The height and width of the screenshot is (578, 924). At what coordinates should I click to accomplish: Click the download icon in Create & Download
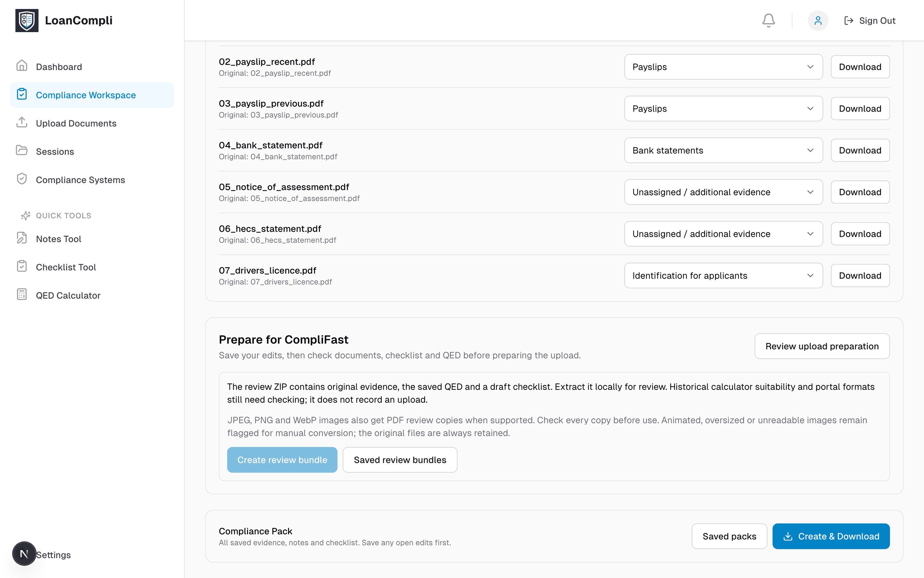click(x=788, y=536)
